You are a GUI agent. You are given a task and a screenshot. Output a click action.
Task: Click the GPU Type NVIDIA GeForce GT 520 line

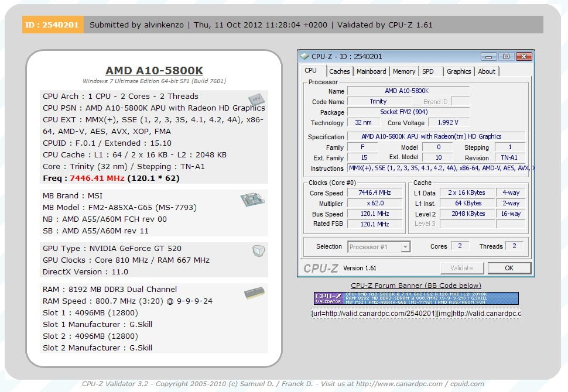coord(112,248)
